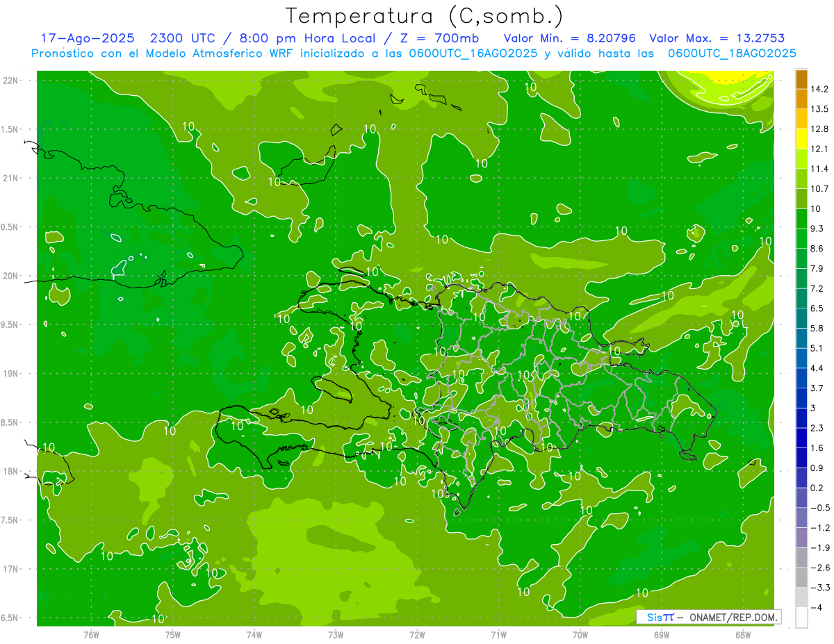The height and width of the screenshot is (644, 834).
Task: Select the green swatch between 9.3 and 10
Action: tap(801, 218)
